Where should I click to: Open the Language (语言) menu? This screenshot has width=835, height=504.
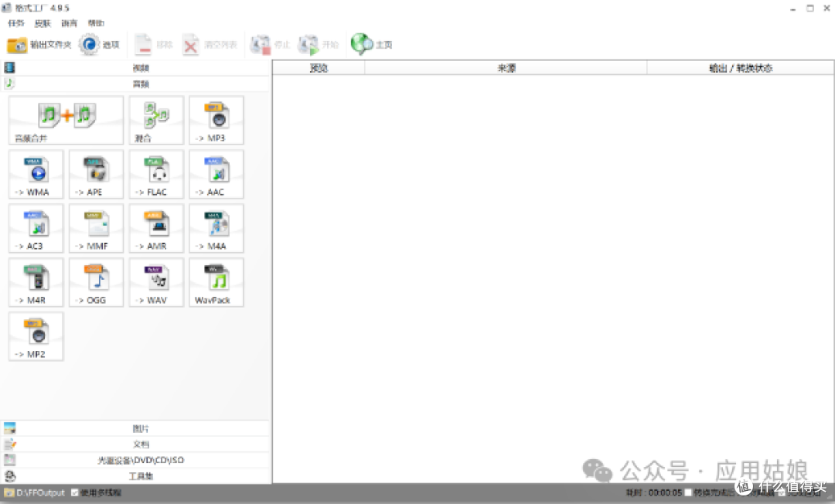pos(70,23)
